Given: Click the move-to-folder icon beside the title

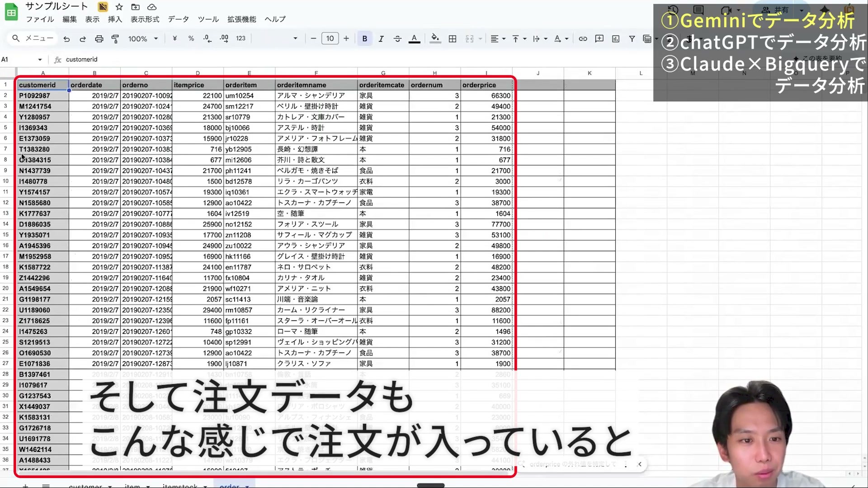Looking at the screenshot, I should click(135, 7).
